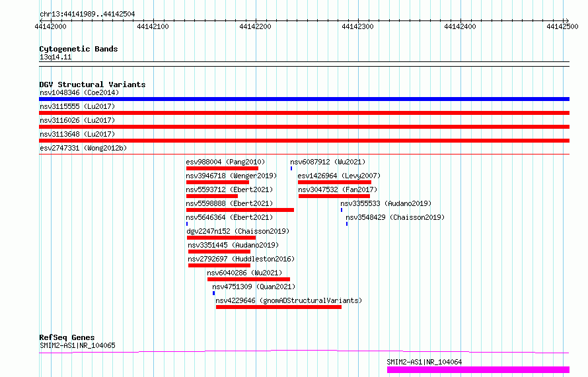This screenshot has height=377, width=588.
Task: Select the nsv3115555 (Lu2017) red bar
Action: (x=304, y=113)
